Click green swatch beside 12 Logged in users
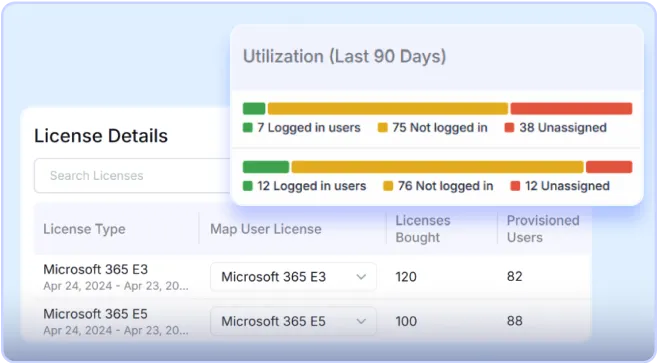Viewport: 657px width, 363px height. coord(248,186)
